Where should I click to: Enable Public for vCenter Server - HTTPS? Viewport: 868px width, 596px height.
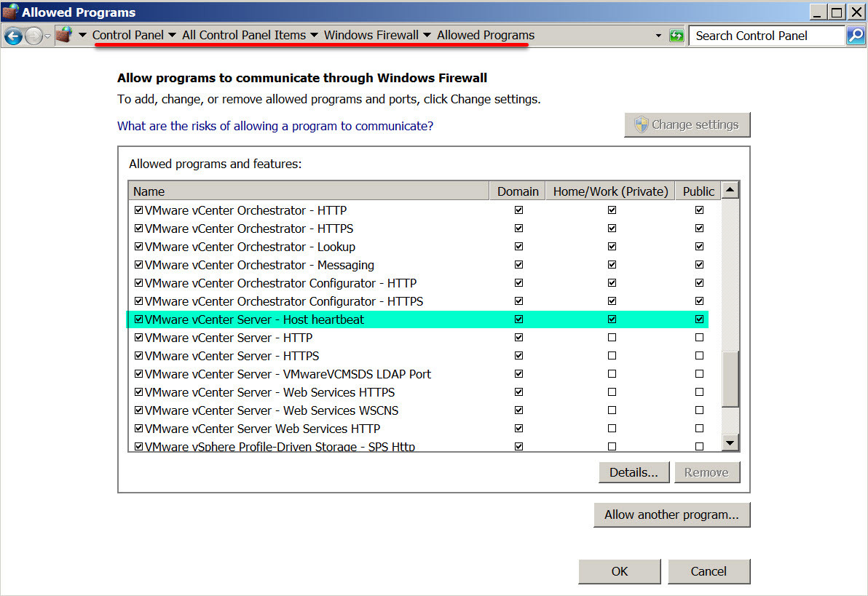pyautogui.click(x=699, y=355)
